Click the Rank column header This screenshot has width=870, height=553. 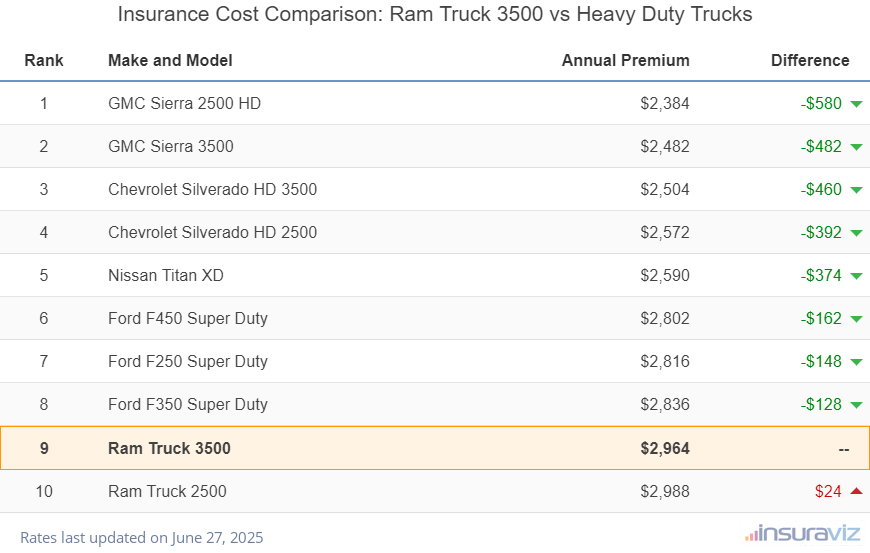tap(44, 60)
